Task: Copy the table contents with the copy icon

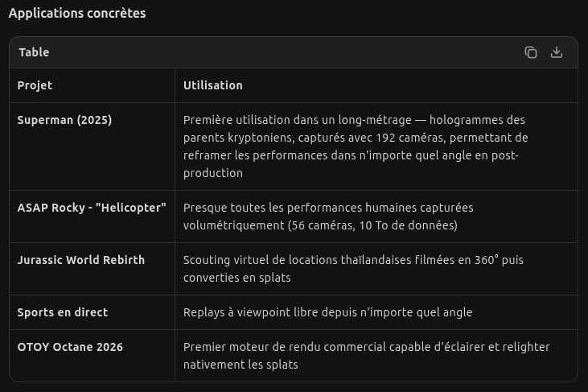Action: [531, 52]
